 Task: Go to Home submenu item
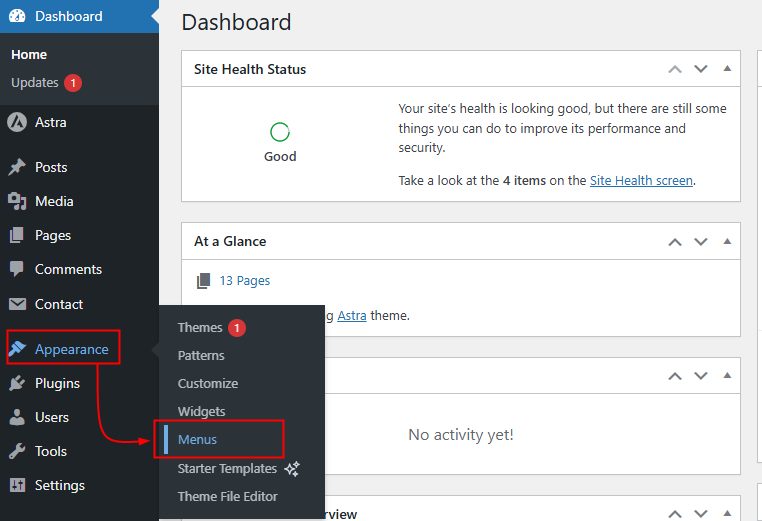29,54
